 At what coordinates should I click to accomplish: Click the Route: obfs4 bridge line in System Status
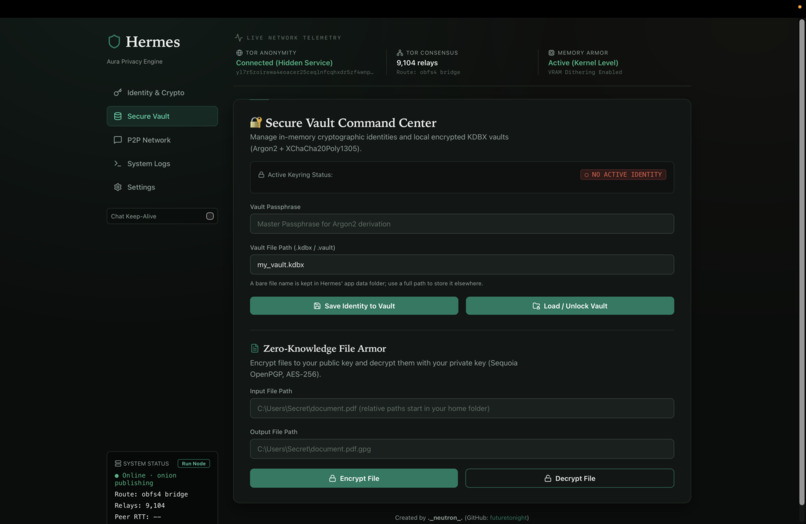[x=151, y=494]
